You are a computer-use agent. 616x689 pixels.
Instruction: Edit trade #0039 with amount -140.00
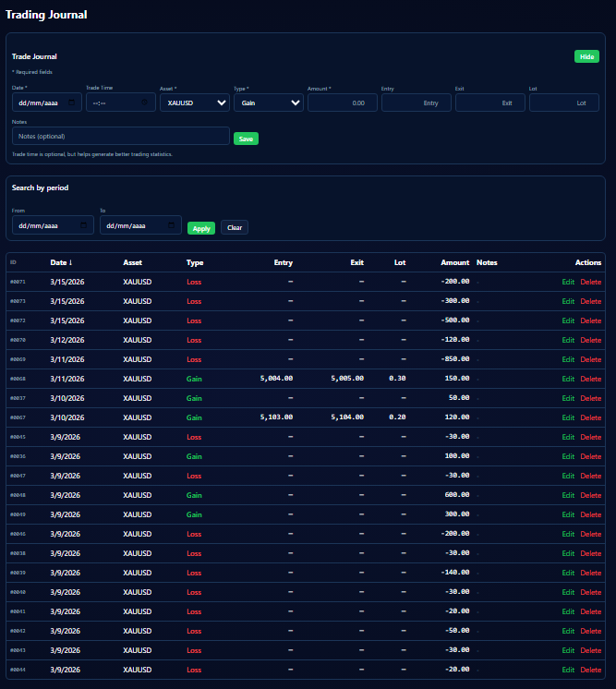tap(568, 572)
